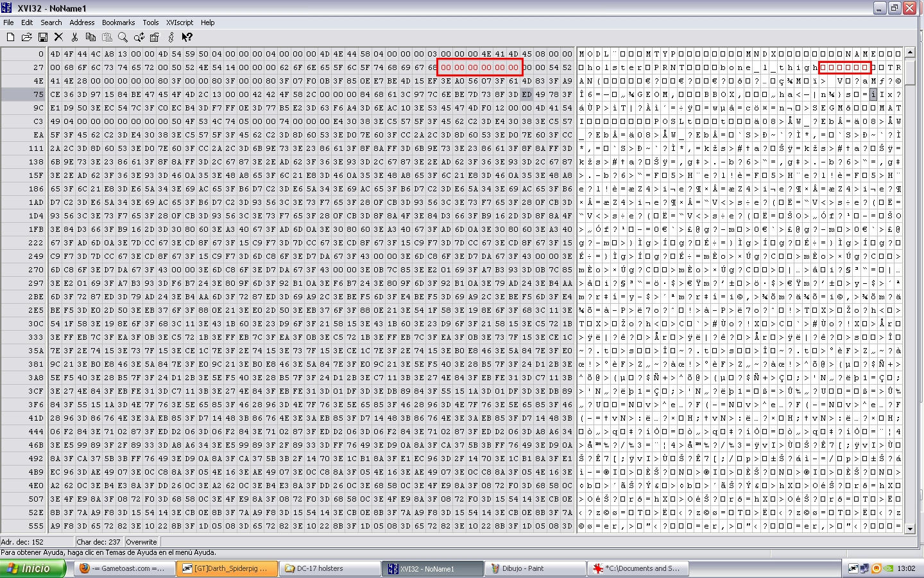Click the address label 555
Viewport: 924px width, 578px height.
click(x=37, y=526)
